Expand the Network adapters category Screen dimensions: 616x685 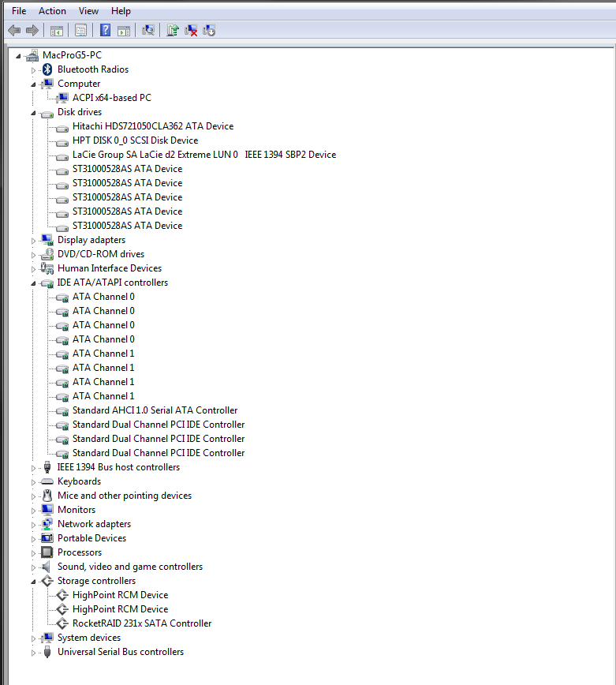click(x=33, y=524)
